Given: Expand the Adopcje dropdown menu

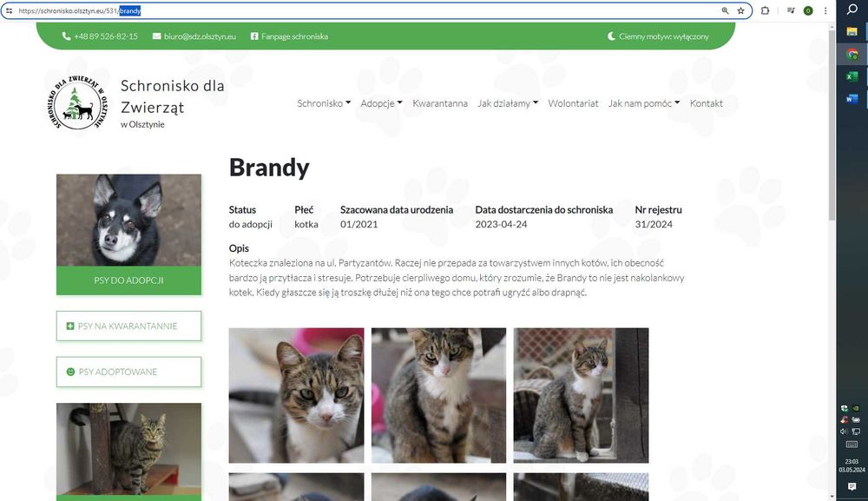Looking at the screenshot, I should [381, 103].
